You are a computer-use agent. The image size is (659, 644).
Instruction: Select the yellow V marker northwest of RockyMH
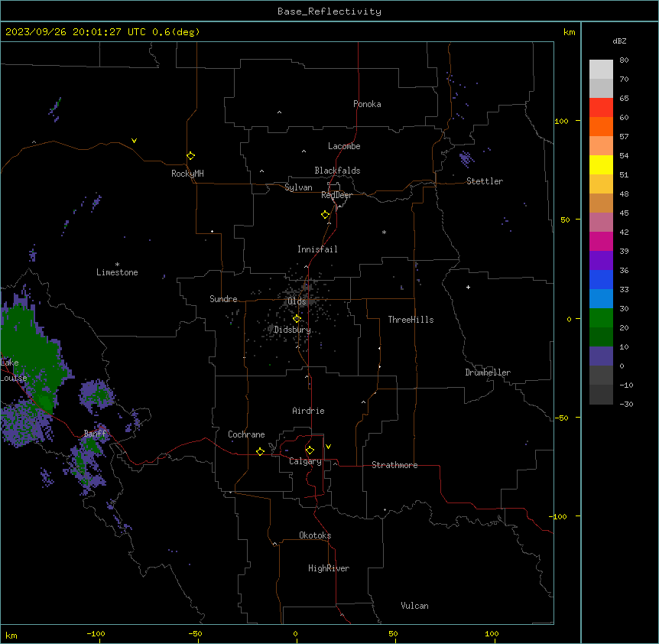tap(134, 141)
